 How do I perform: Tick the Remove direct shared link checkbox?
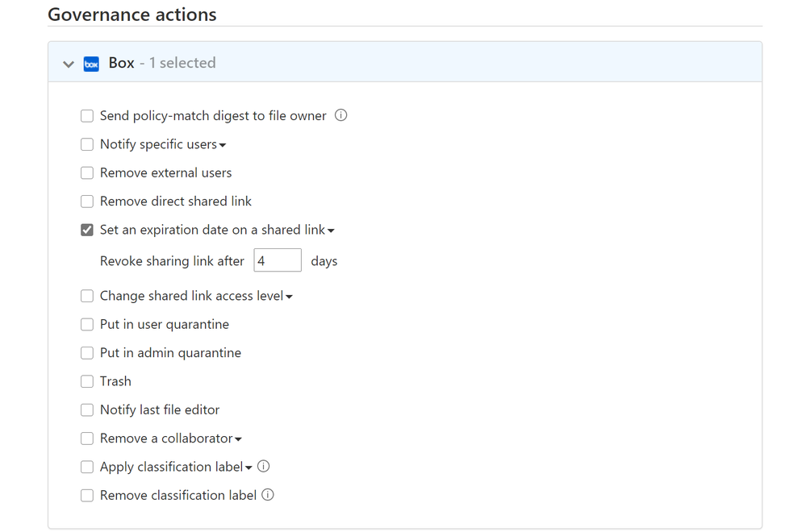point(87,202)
